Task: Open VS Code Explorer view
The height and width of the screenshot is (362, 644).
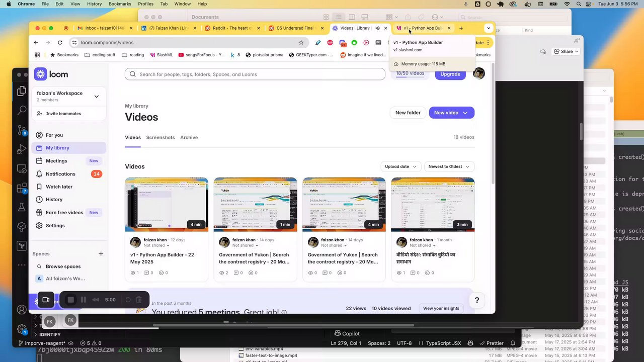Action: (21, 91)
